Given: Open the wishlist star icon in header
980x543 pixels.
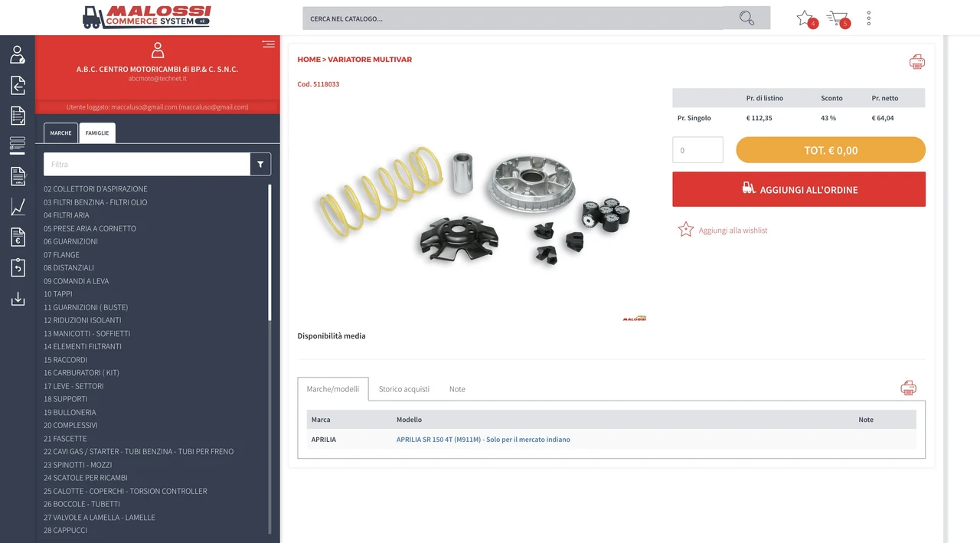Looking at the screenshot, I should (805, 18).
